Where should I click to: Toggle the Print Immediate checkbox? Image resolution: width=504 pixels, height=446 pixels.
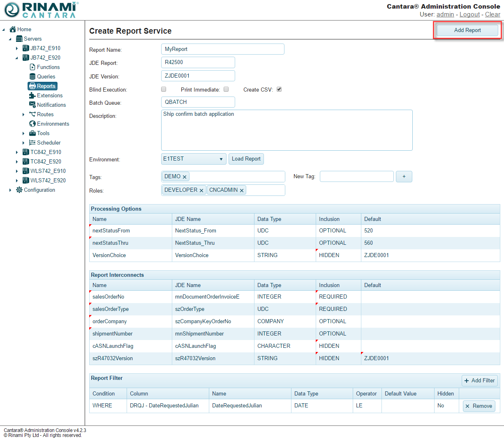click(x=226, y=89)
